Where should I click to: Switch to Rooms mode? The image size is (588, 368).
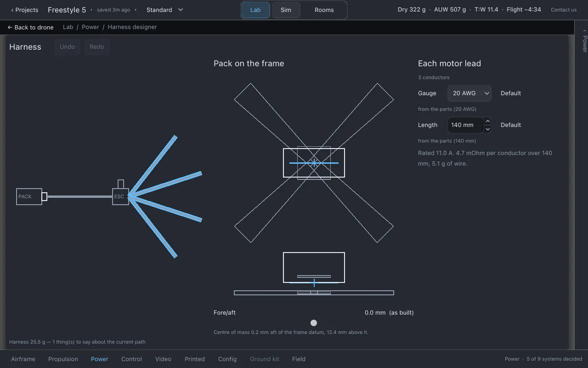[324, 10]
